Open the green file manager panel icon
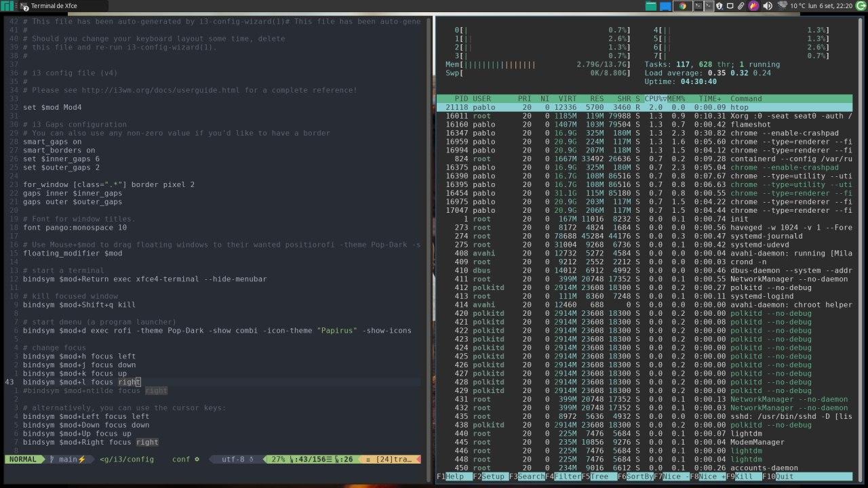The height and width of the screenshot is (488, 868). point(651,6)
